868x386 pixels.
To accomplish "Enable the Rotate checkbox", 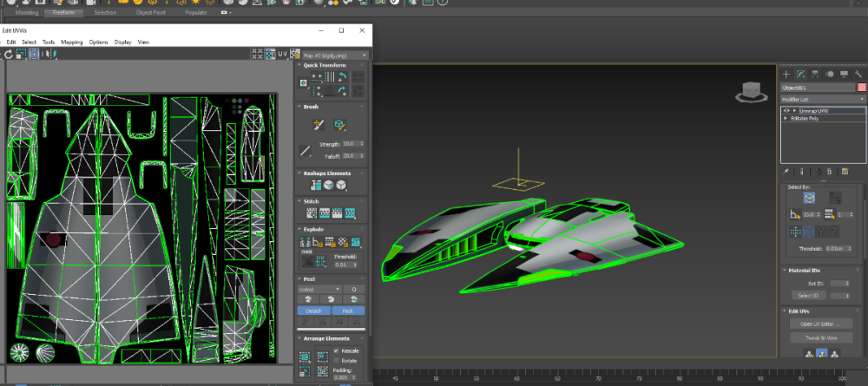I will 337,360.
